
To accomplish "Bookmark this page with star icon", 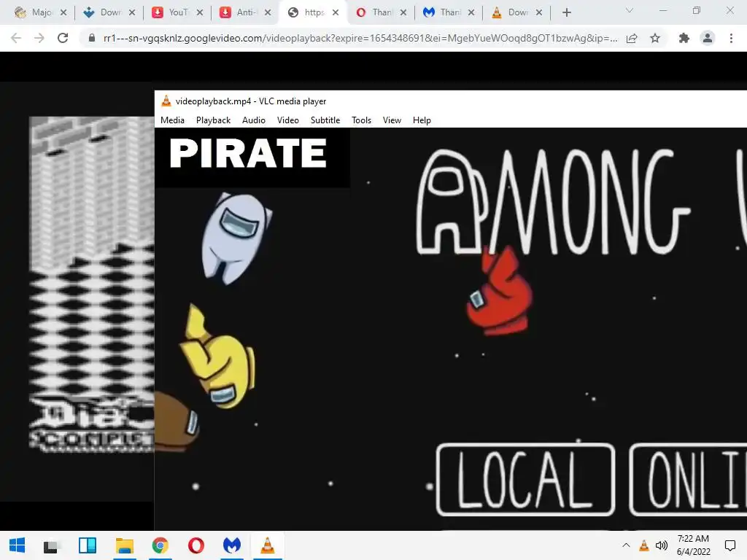I will coord(655,38).
